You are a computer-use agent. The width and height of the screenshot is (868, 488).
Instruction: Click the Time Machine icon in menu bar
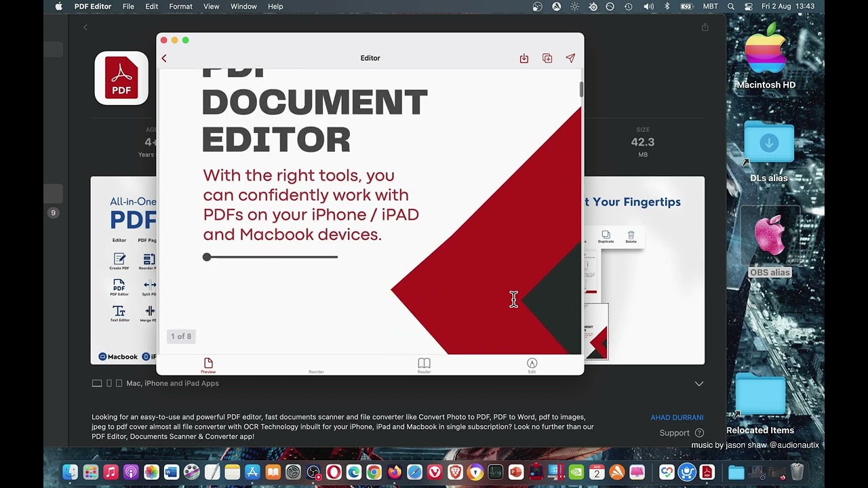click(629, 6)
